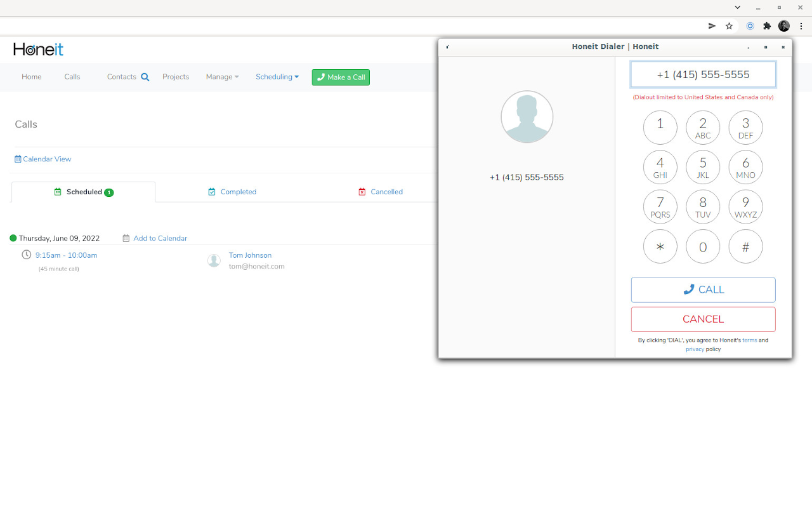
Task: Dial digit 9 WXYZ on the keypad
Action: (x=745, y=207)
